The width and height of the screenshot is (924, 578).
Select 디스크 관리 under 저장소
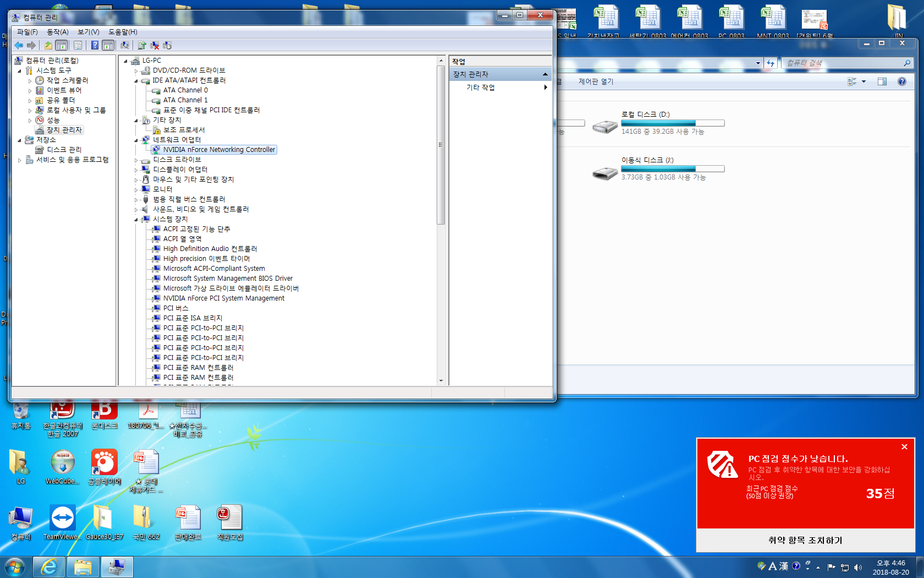click(x=64, y=150)
